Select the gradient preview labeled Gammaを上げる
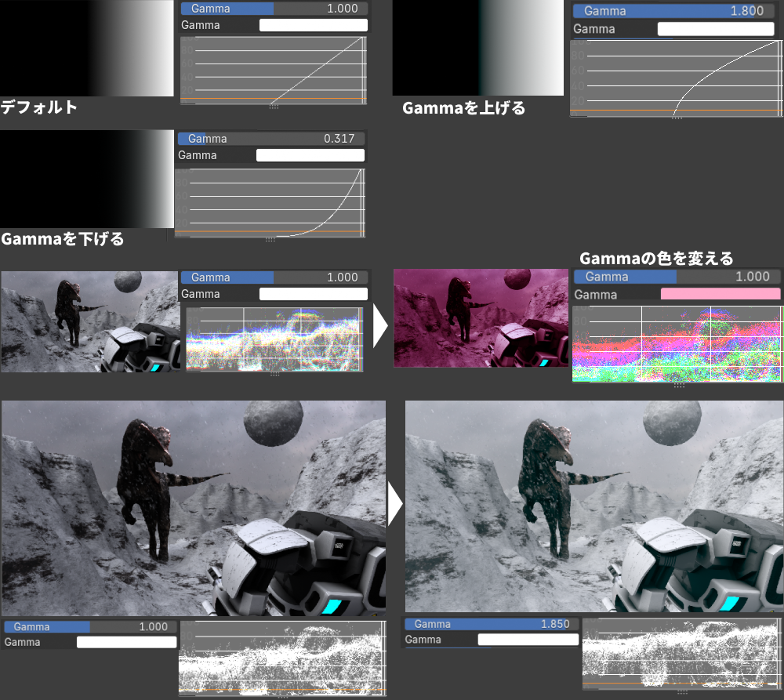This screenshot has width=784, height=700. [x=477, y=48]
